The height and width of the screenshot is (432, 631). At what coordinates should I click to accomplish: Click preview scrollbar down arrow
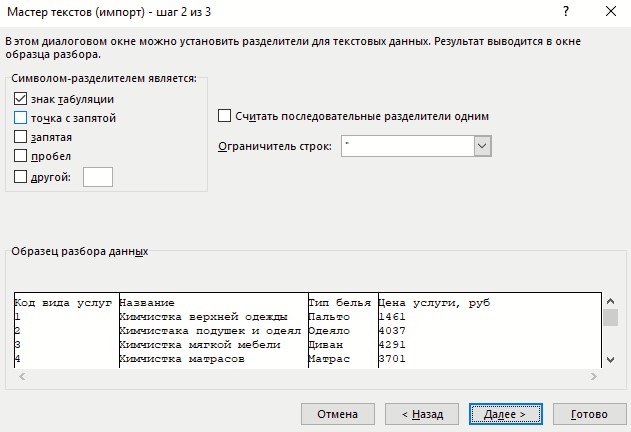click(x=610, y=360)
